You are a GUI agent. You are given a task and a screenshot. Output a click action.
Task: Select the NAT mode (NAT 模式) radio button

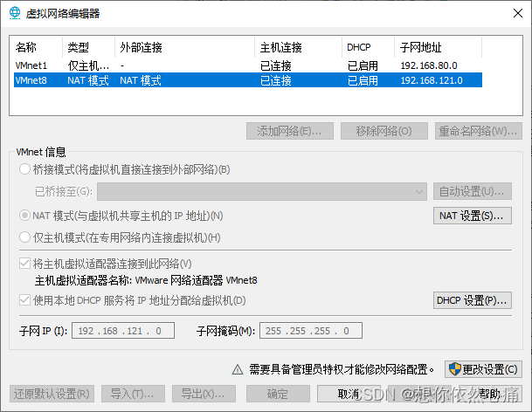pos(24,216)
